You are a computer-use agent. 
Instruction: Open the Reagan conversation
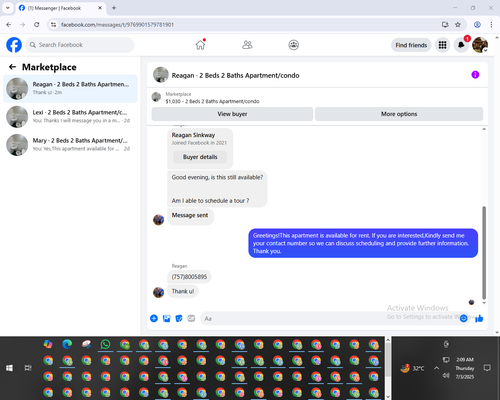pos(70,88)
